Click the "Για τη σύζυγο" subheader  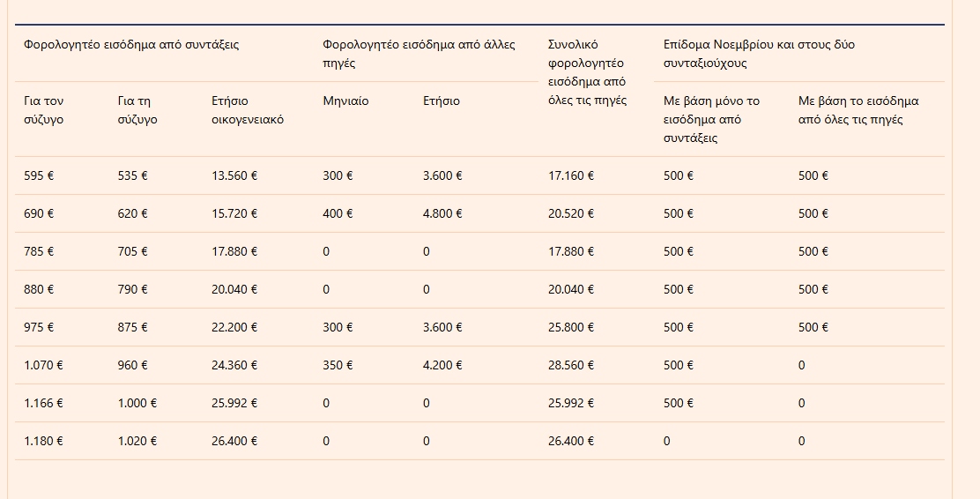coord(137,110)
